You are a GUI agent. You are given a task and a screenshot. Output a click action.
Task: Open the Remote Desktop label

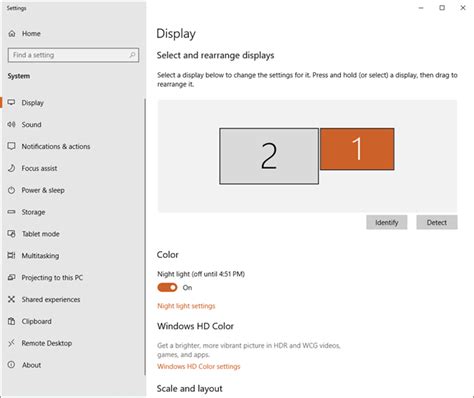47,343
